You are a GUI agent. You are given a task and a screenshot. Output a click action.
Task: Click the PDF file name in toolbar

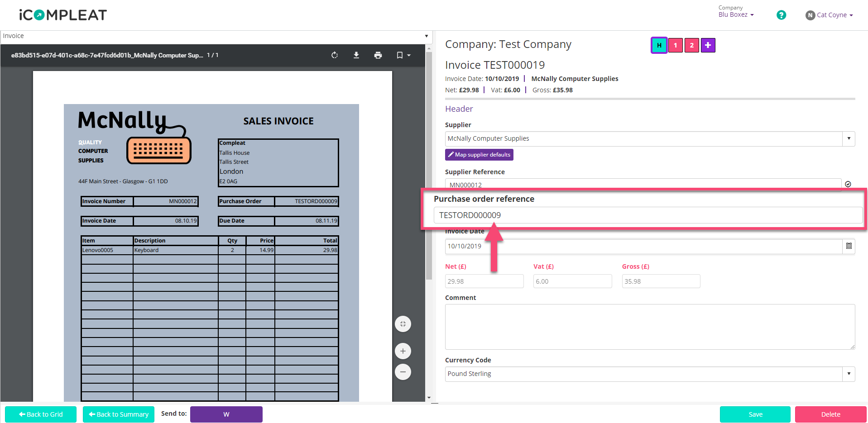[x=107, y=55]
